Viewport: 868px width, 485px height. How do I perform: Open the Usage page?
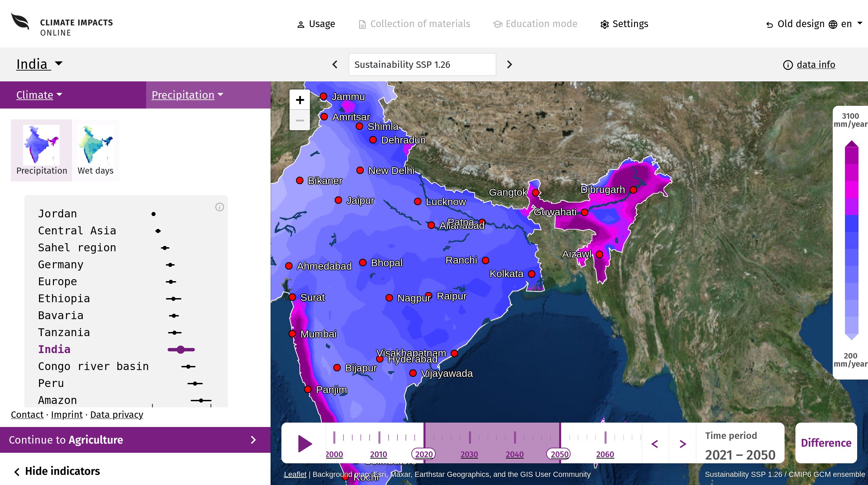click(x=316, y=24)
